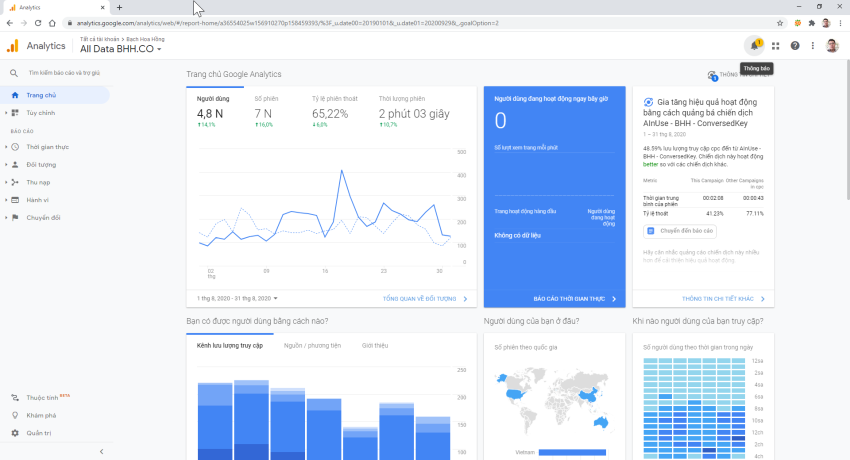Click Tất cả tài khoản breadcrumb
Image resolution: width=850 pixels, height=460 pixels.
point(99,39)
